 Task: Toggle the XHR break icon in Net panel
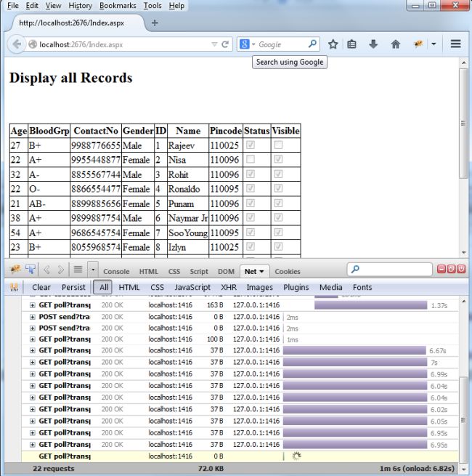click(15, 287)
